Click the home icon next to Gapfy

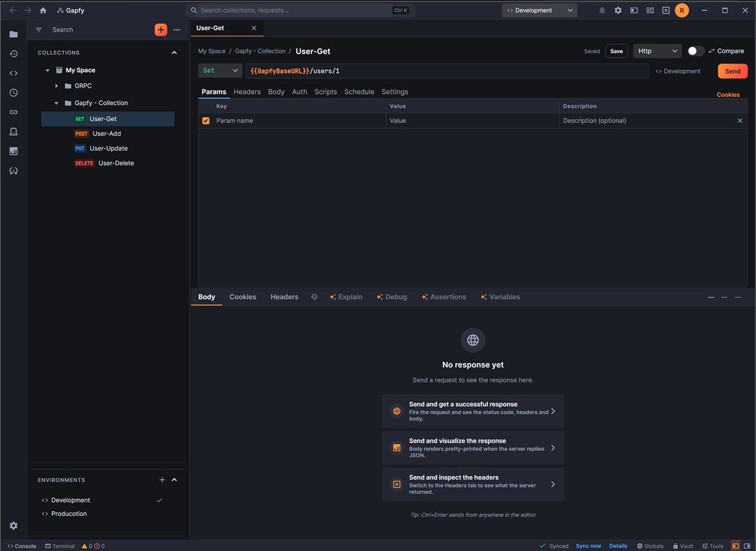pyautogui.click(x=43, y=10)
